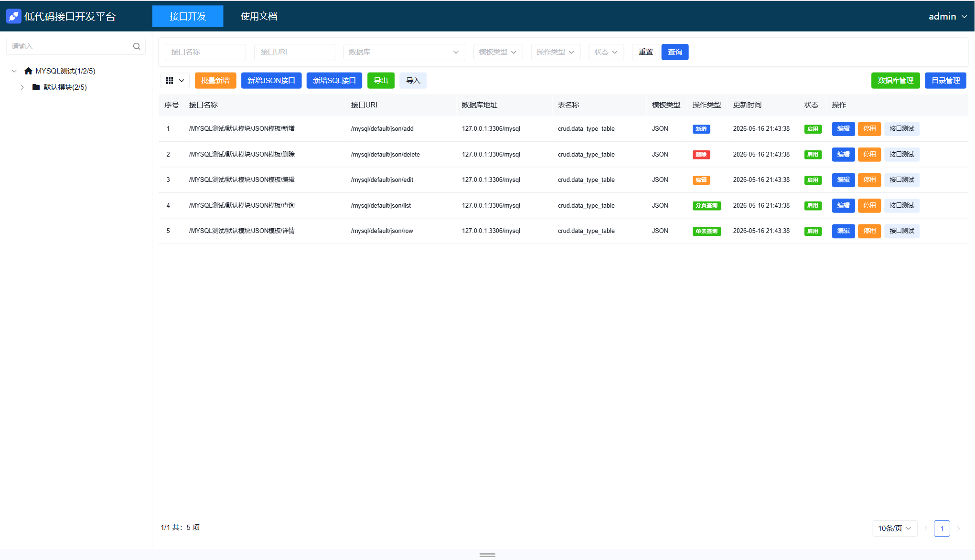Click 停用 on the json/row row

pyautogui.click(x=869, y=231)
